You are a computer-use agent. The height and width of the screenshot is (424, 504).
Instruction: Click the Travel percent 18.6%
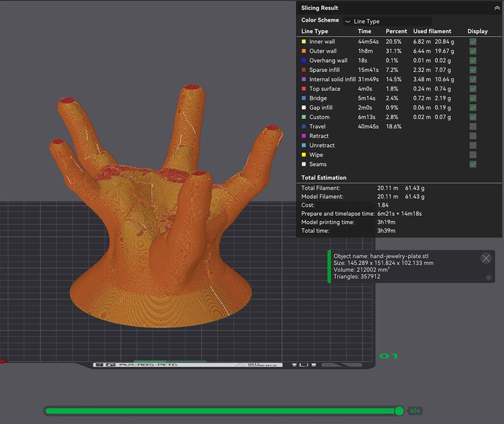click(394, 126)
